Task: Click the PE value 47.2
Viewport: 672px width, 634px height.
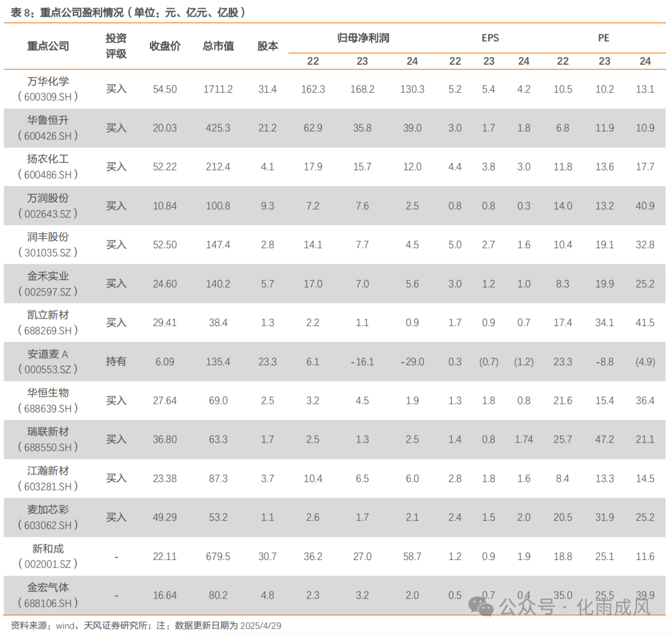Action: 604,439
